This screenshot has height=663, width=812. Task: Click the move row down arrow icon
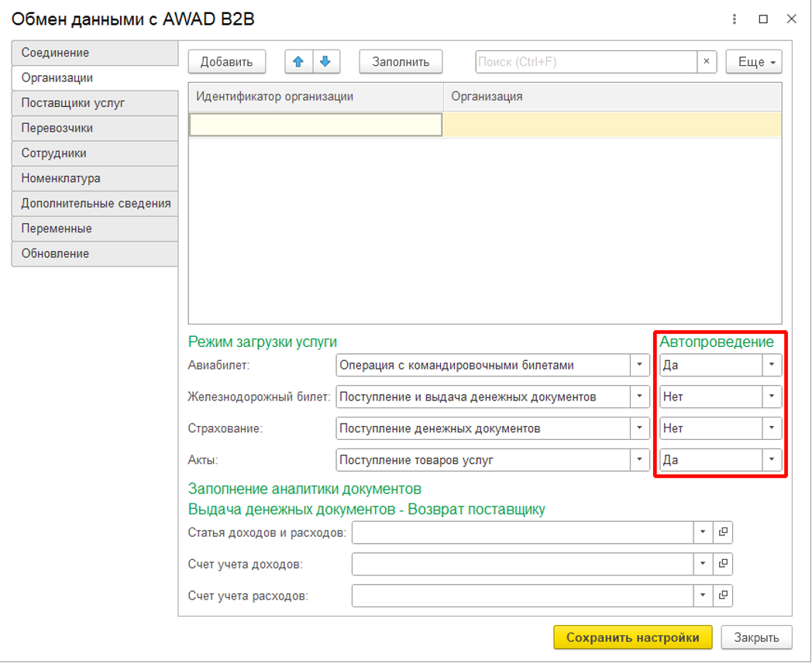click(x=325, y=62)
